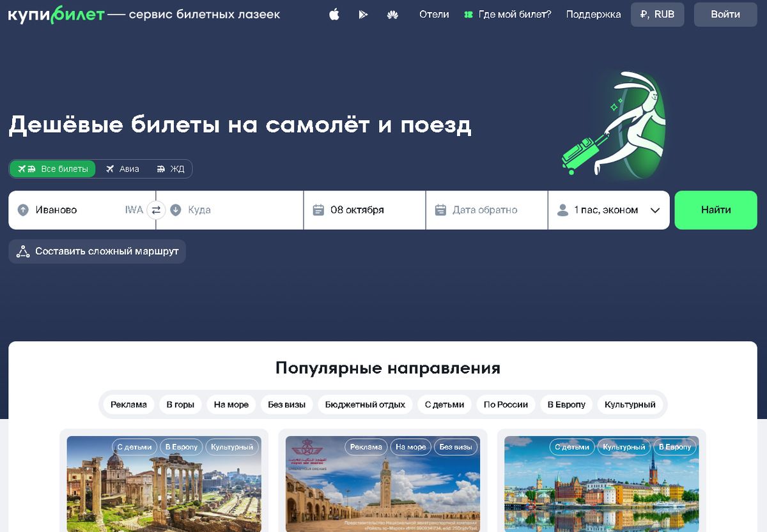Open the Huawei AppGallery icon
The height and width of the screenshot is (532, 767).
(392, 14)
